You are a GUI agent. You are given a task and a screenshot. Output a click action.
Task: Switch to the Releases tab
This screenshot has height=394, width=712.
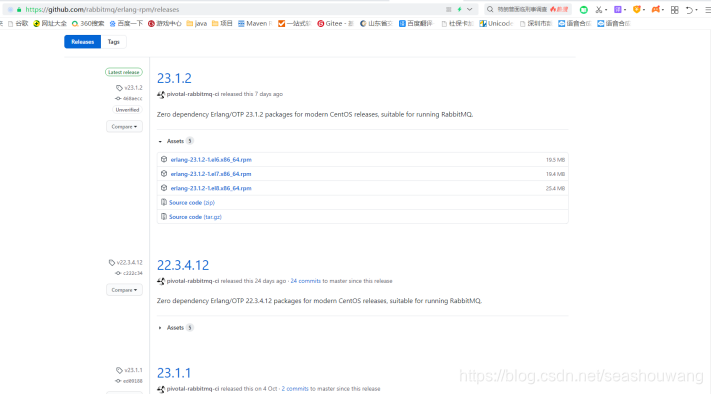tap(82, 42)
